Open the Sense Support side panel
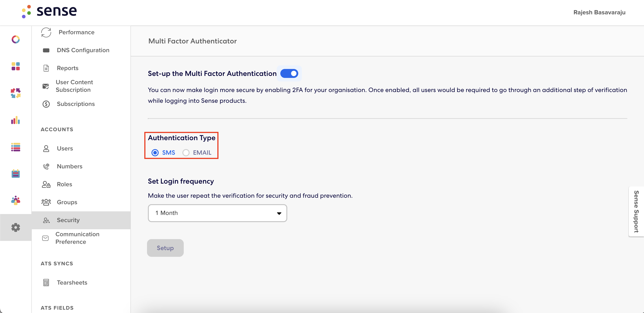The height and width of the screenshot is (313, 644). [x=636, y=212]
